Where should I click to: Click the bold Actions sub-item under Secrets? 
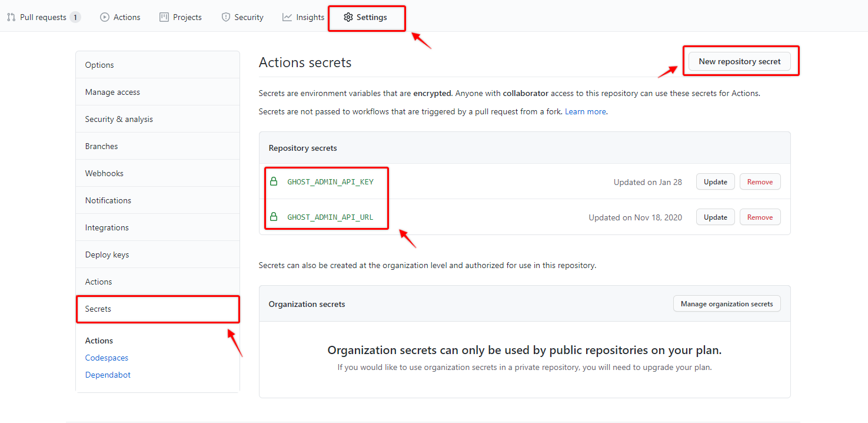pyautogui.click(x=99, y=341)
